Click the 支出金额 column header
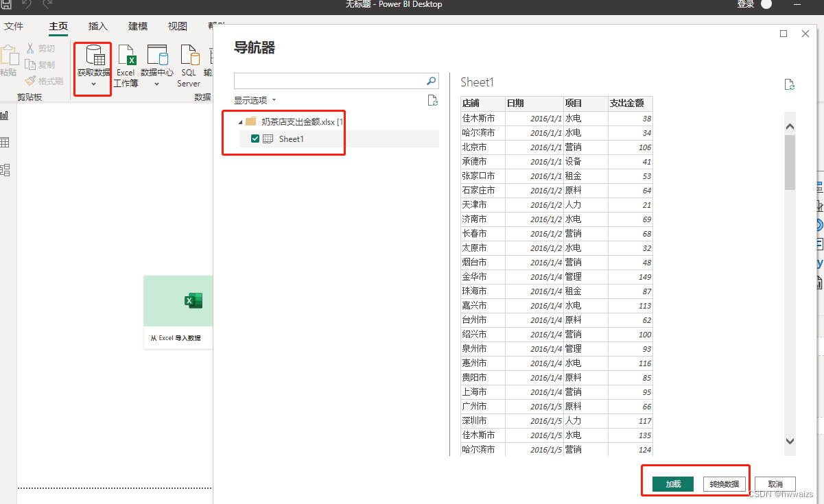This screenshot has height=504, width=824. (x=631, y=104)
